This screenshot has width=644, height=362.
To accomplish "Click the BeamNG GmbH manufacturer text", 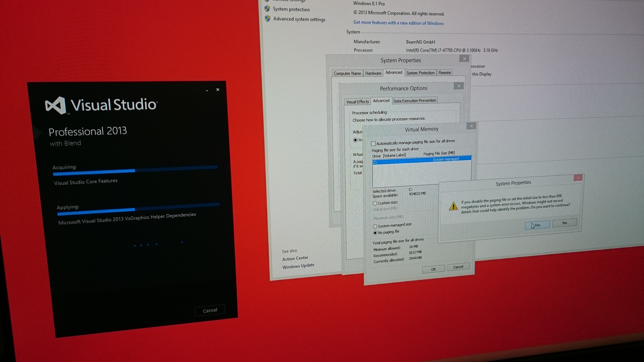I will coord(420,42).
